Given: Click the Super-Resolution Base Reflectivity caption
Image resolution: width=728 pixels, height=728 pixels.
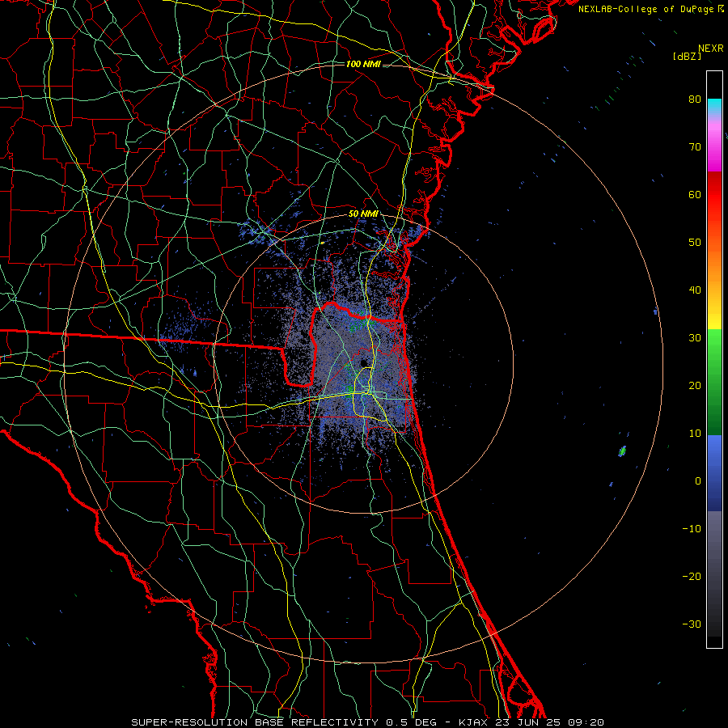Looking at the screenshot, I should click(x=367, y=722).
